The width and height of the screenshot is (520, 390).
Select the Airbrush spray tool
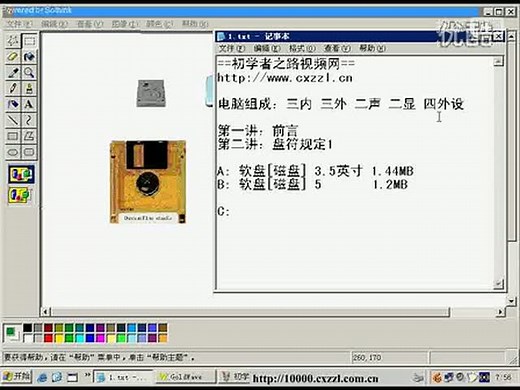coord(13,104)
